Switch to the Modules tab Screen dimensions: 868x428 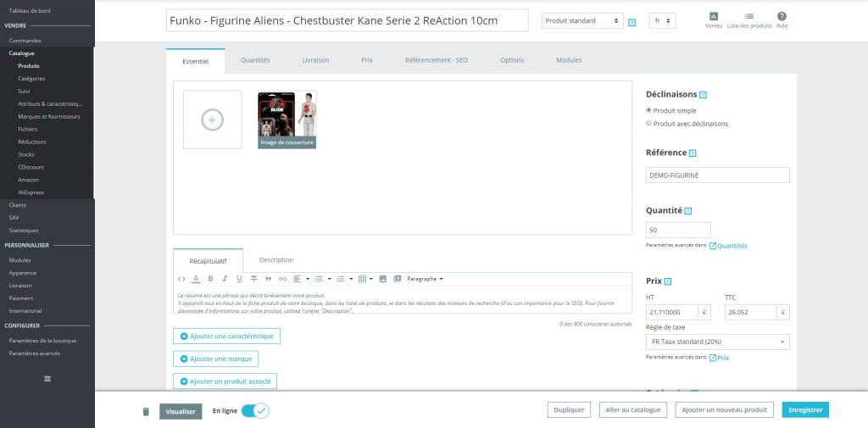[x=569, y=60]
